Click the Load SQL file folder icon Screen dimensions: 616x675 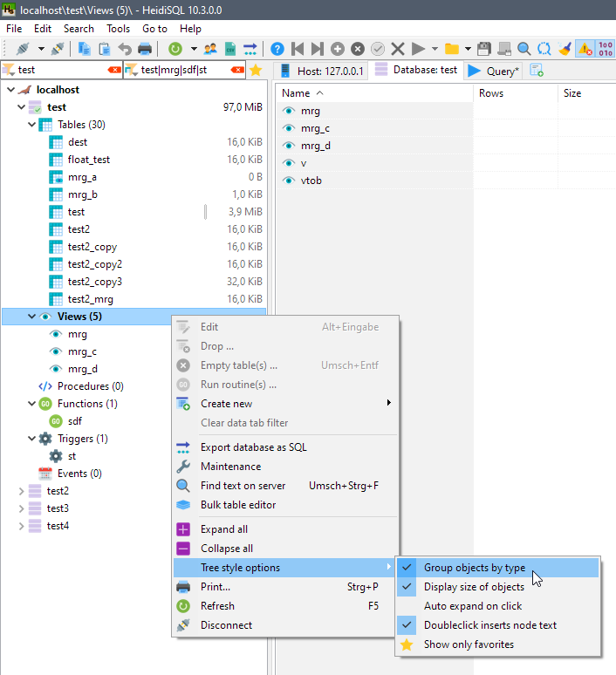[x=451, y=49]
